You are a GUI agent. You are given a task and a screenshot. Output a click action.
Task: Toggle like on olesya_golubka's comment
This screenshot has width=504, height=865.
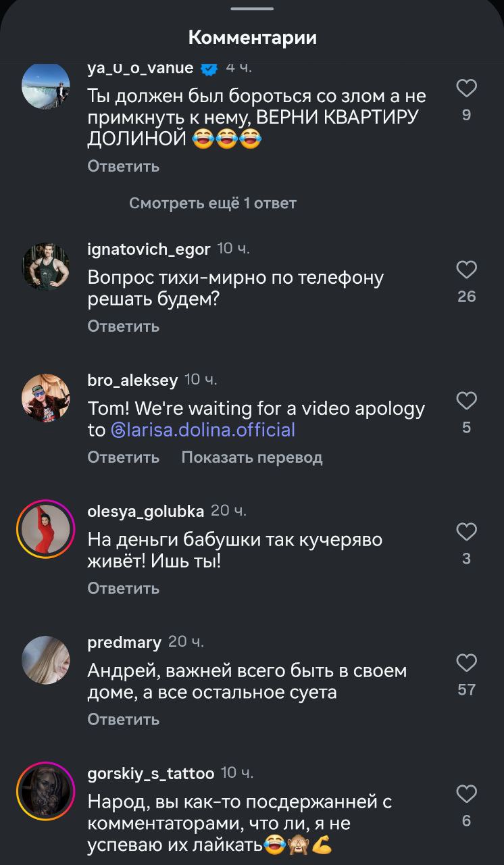tap(465, 532)
